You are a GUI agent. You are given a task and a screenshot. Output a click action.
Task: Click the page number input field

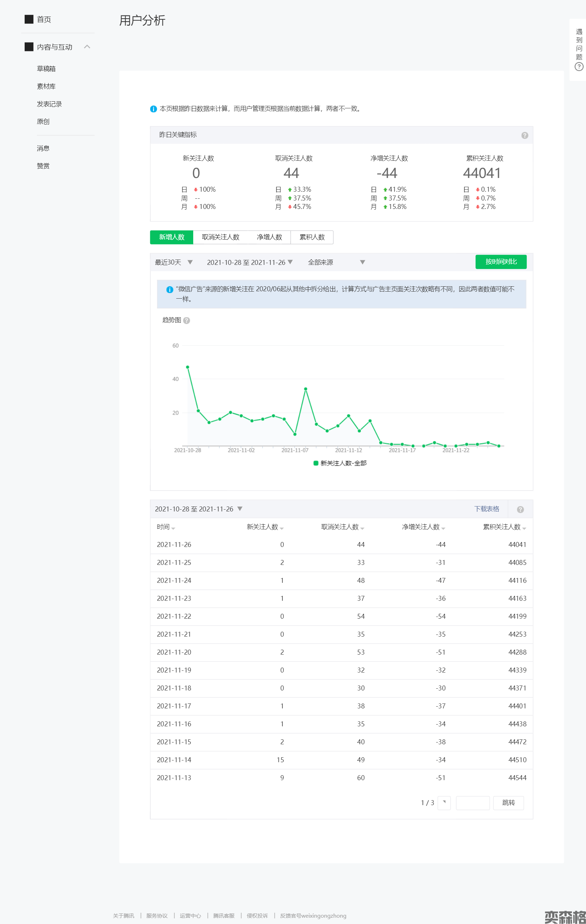[x=472, y=803]
